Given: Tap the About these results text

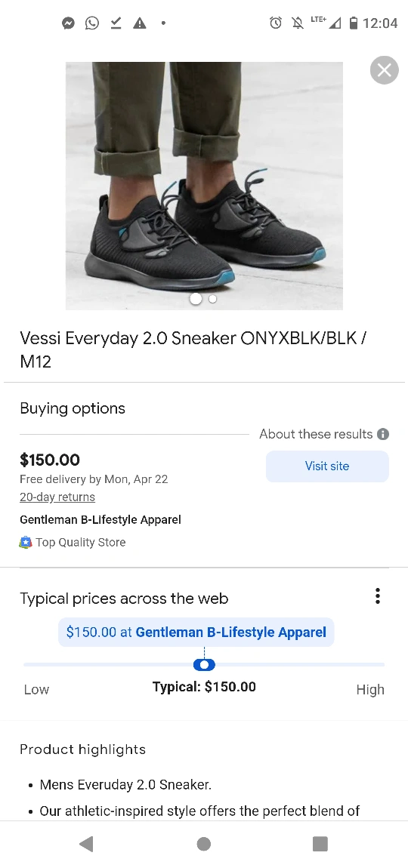Looking at the screenshot, I should (316, 434).
